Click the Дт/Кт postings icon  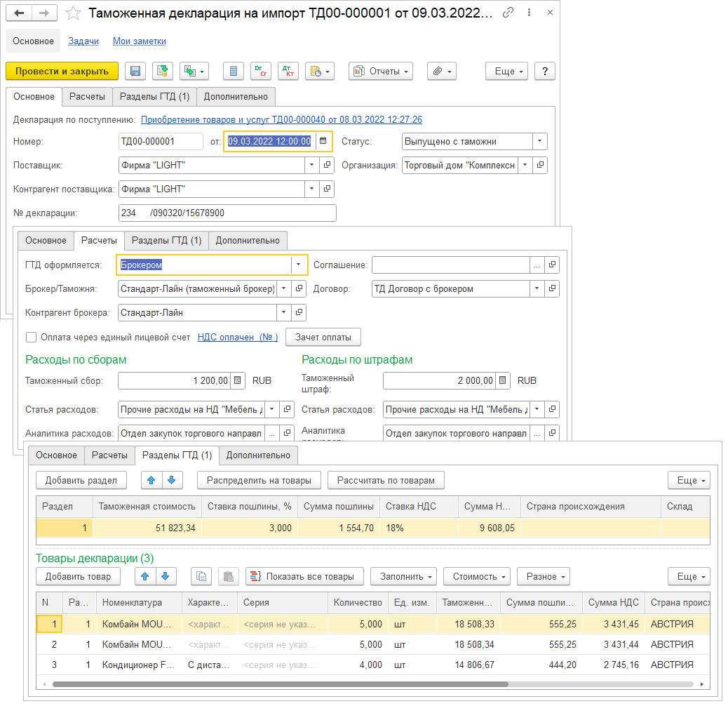pyautogui.click(x=288, y=71)
